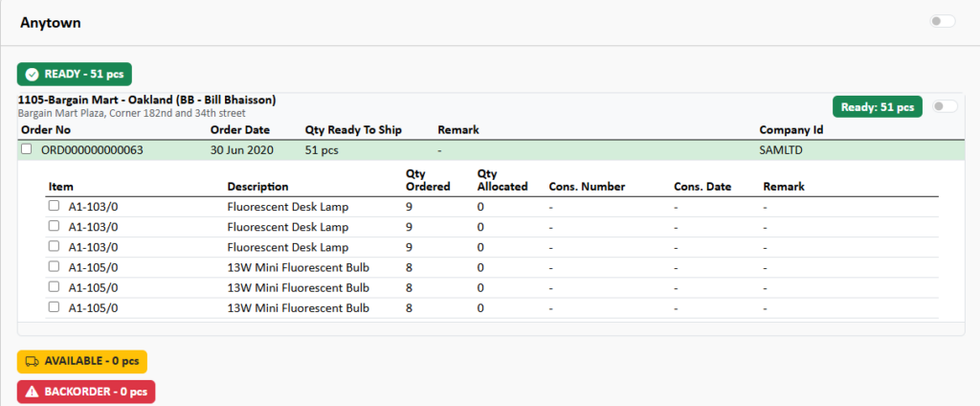Click the checkmark icon in READY badge
Viewport: 980px width, 406px height.
point(32,74)
